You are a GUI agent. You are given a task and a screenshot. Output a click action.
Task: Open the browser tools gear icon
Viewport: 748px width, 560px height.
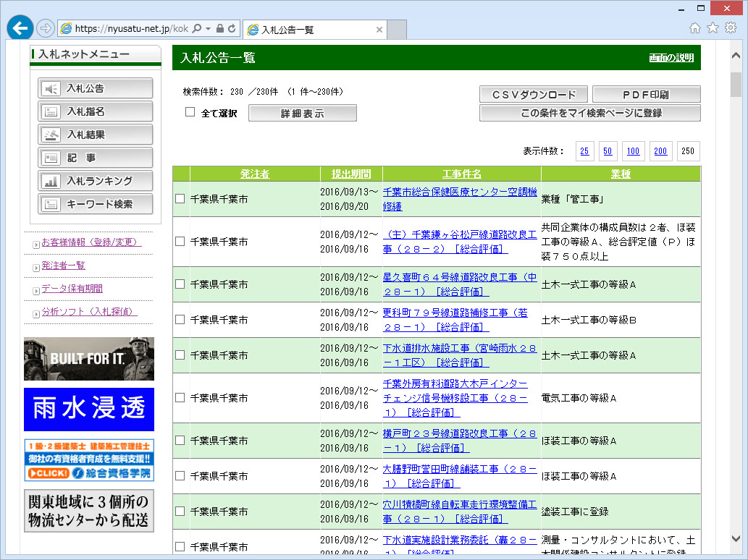coord(730,28)
